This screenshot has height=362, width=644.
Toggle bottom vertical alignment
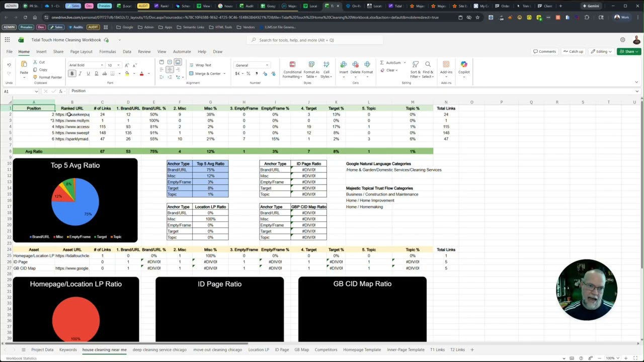pyautogui.click(x=178, y=62)
